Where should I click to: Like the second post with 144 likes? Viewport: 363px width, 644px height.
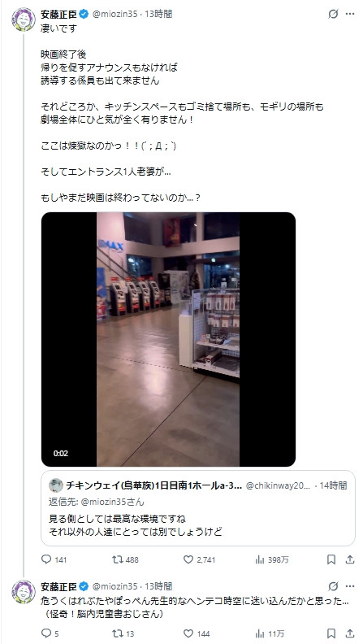click(x=197, y=633)
